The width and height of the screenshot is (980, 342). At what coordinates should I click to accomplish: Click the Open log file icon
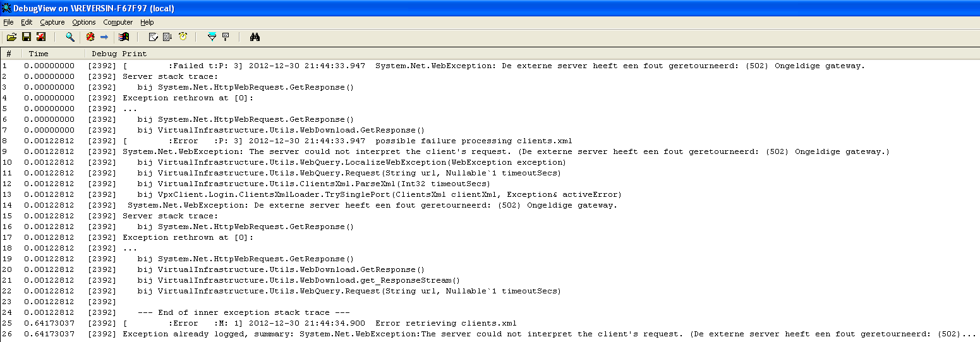(11, 37)
